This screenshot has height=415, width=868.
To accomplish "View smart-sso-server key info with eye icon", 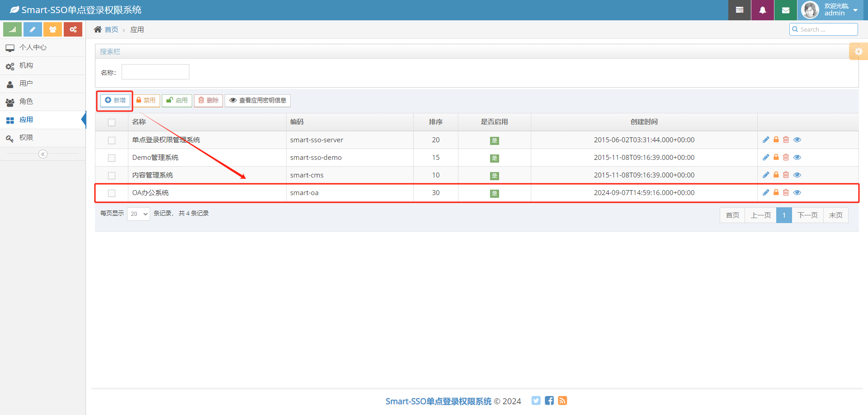I will 797,140.
